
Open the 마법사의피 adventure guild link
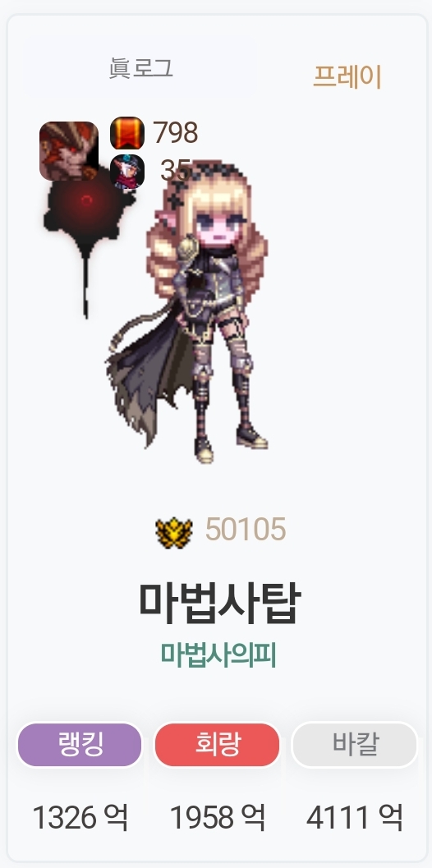click(218, 654)
